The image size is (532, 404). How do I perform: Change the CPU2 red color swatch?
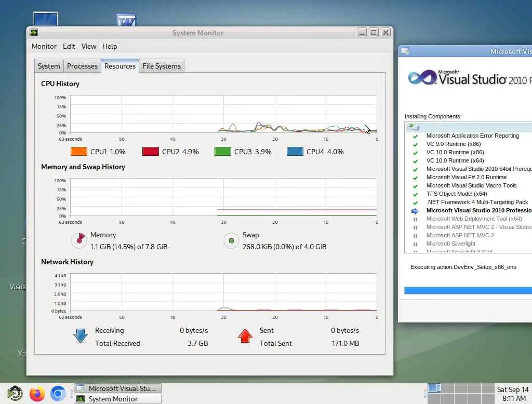pyautogui.click(x=151, y=151)
